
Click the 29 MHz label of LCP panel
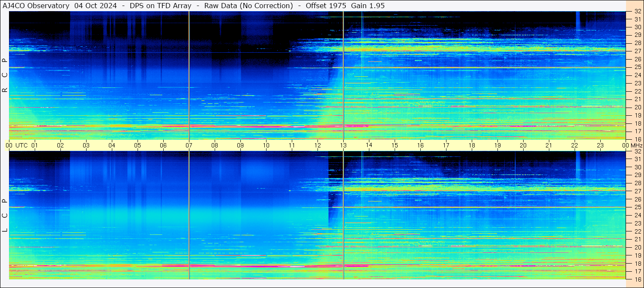(x=637, y=175)
